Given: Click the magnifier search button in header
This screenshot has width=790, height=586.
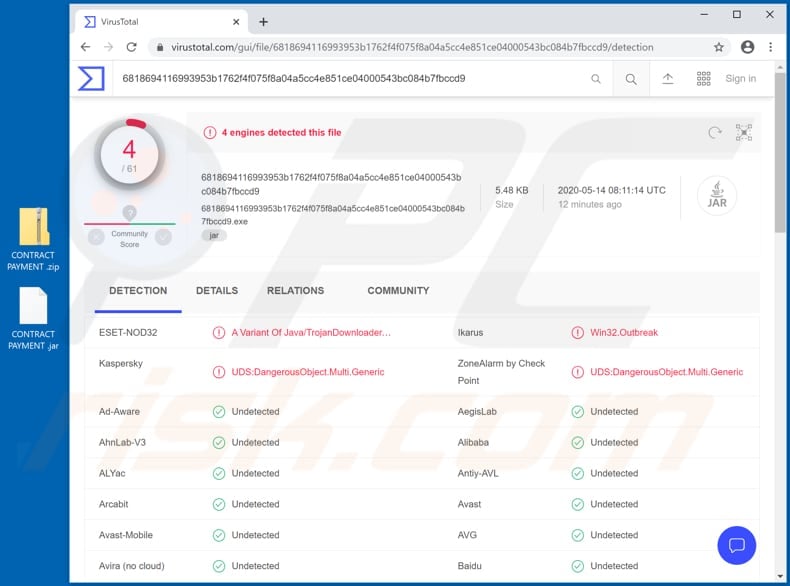Looking at the screenshot, I should coord(631,79).
